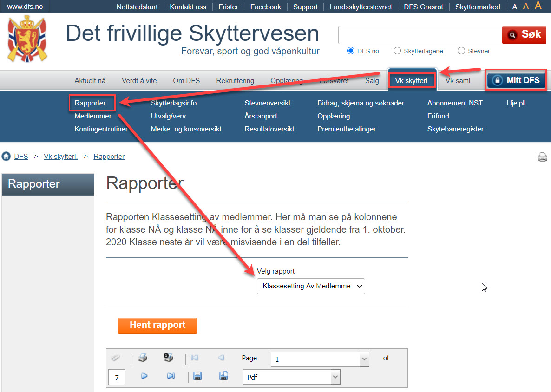Click the report toolbar box showing 7
The width and height of the screenshot is (551, 392).
point(117,378)
